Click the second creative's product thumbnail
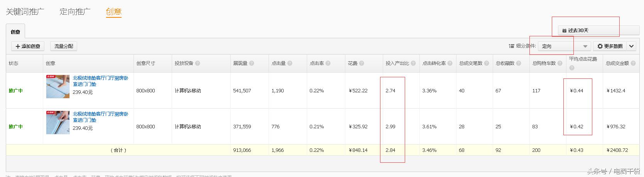 (58, 123)
